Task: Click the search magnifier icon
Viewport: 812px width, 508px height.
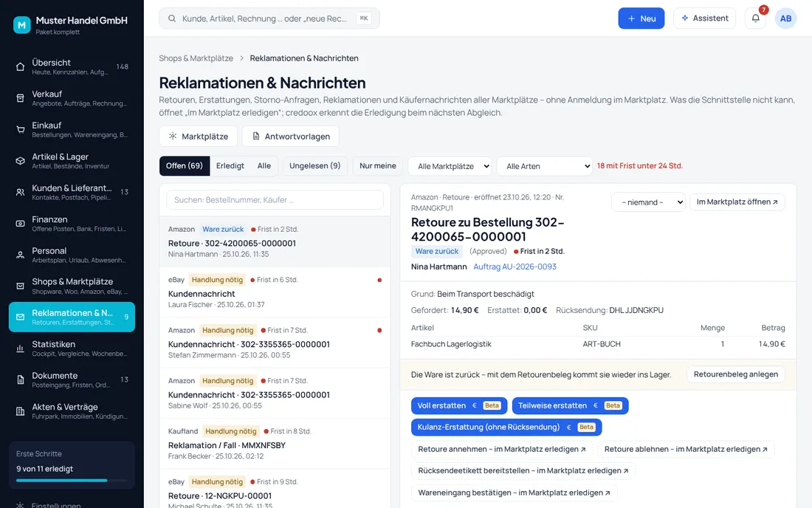Action: 172,18
